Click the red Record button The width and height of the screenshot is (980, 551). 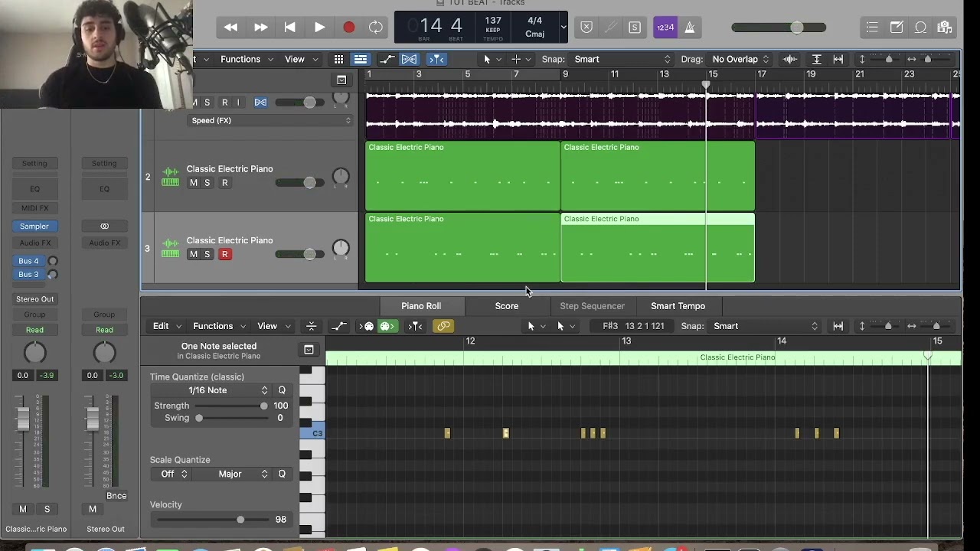[348, 28]
